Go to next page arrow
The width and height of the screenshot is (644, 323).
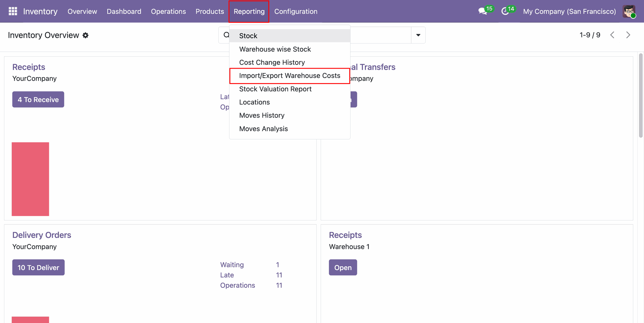click(x=628, y=35)
